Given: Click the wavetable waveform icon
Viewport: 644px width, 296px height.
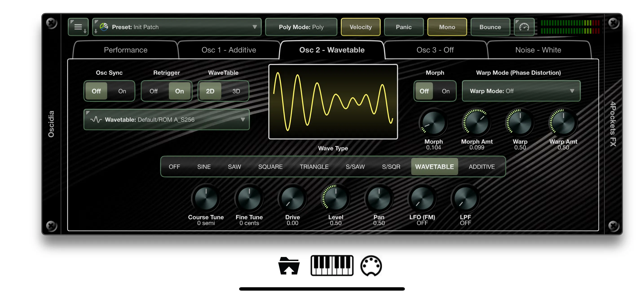Looking at the screenshot, I should click(96, 120).
